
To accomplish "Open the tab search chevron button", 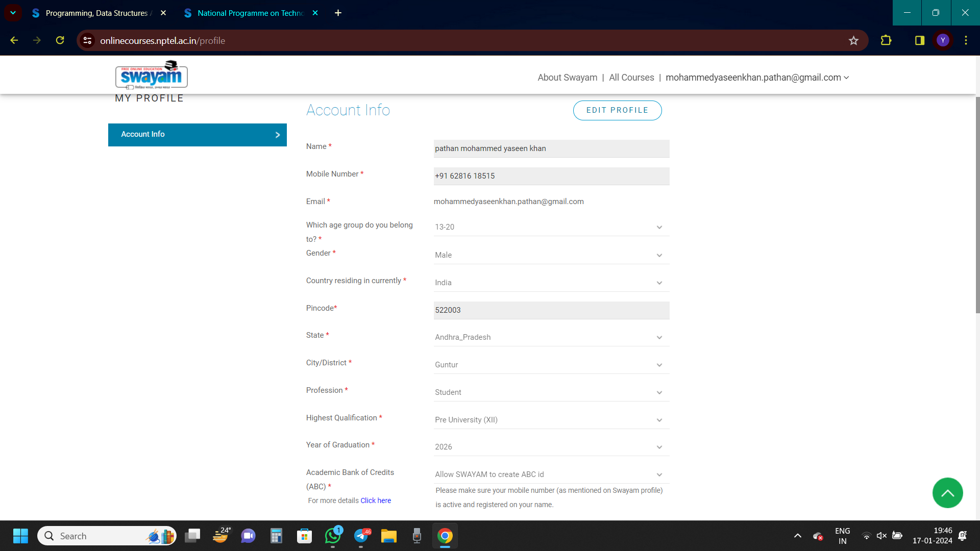I will click(x=13, y=13).
